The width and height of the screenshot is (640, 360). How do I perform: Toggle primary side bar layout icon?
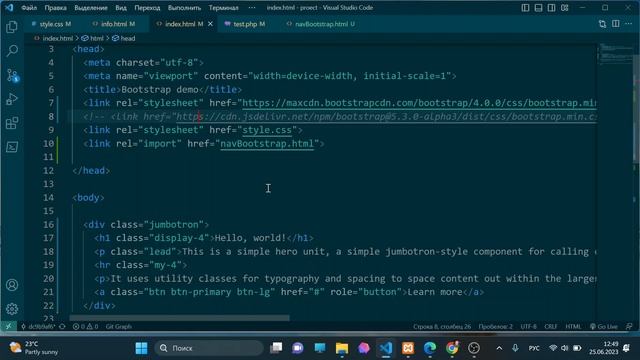click(x=525, y=8)
